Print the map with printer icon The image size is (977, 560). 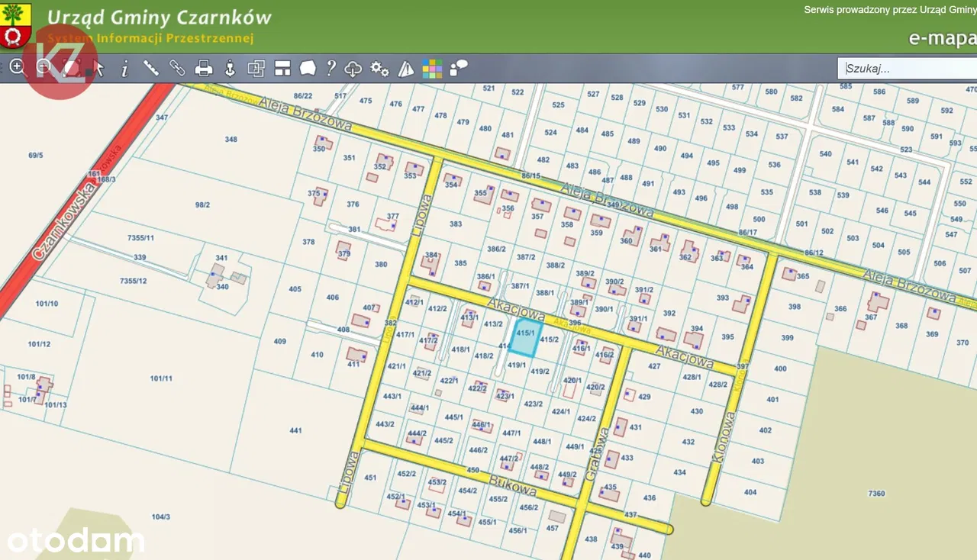[204, 69]
